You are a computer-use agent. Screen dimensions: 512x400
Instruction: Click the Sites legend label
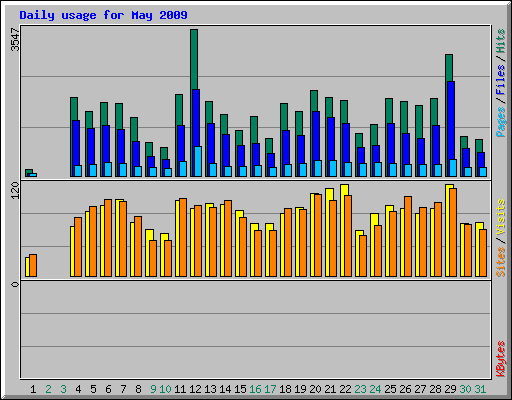[501, 262]
